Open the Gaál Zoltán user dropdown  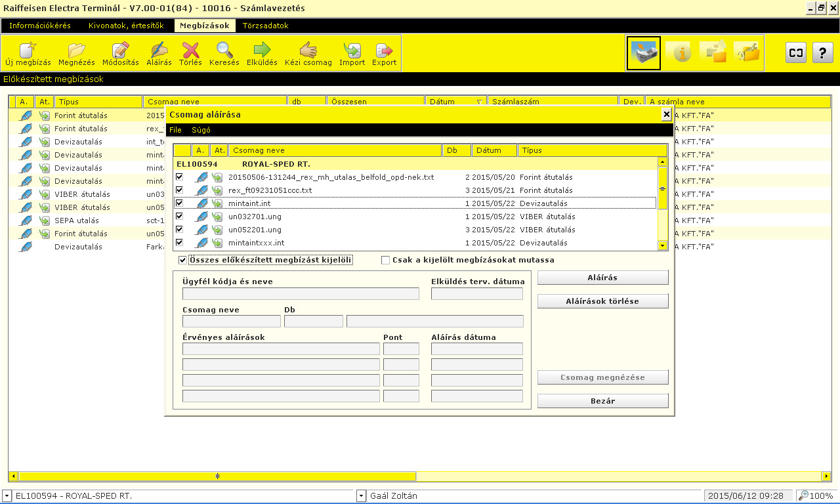pyautogui.click(x=361, y=495)
